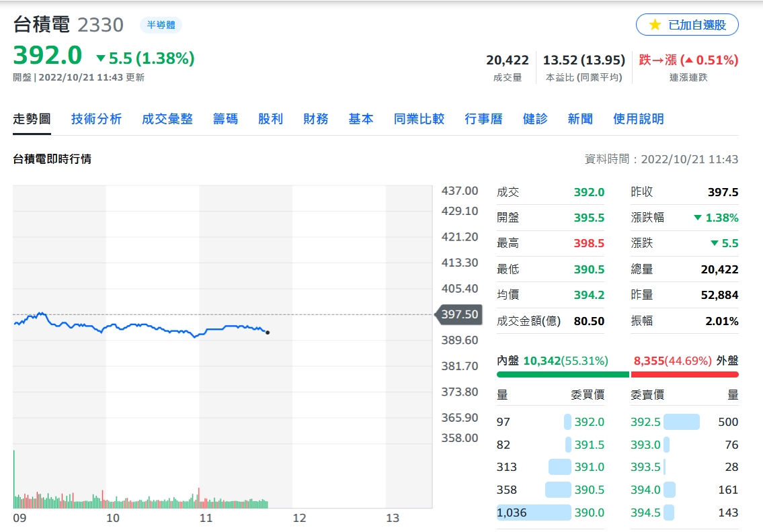Switch to the 行事曆 tab

(x=484, y=119)
